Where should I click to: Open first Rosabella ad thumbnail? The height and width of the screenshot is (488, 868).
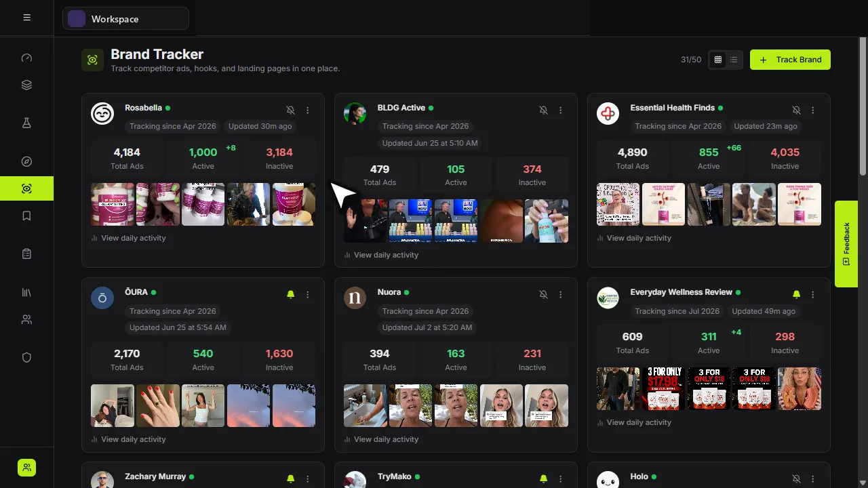pos(113,204)
